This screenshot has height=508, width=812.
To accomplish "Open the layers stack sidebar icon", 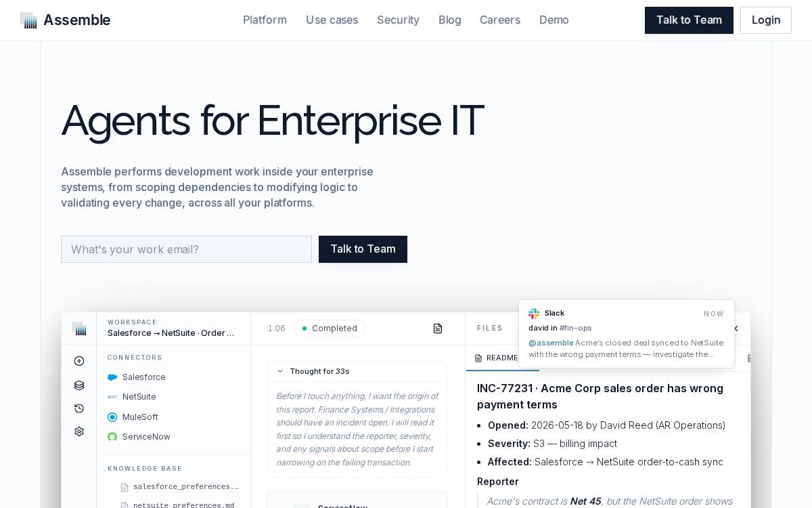I will point(79,385).
